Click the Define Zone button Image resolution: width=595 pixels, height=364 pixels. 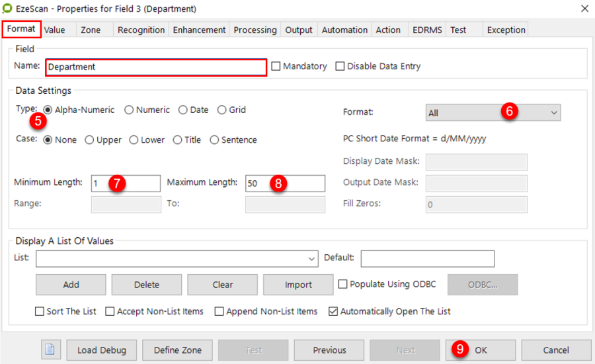[178, 350]
